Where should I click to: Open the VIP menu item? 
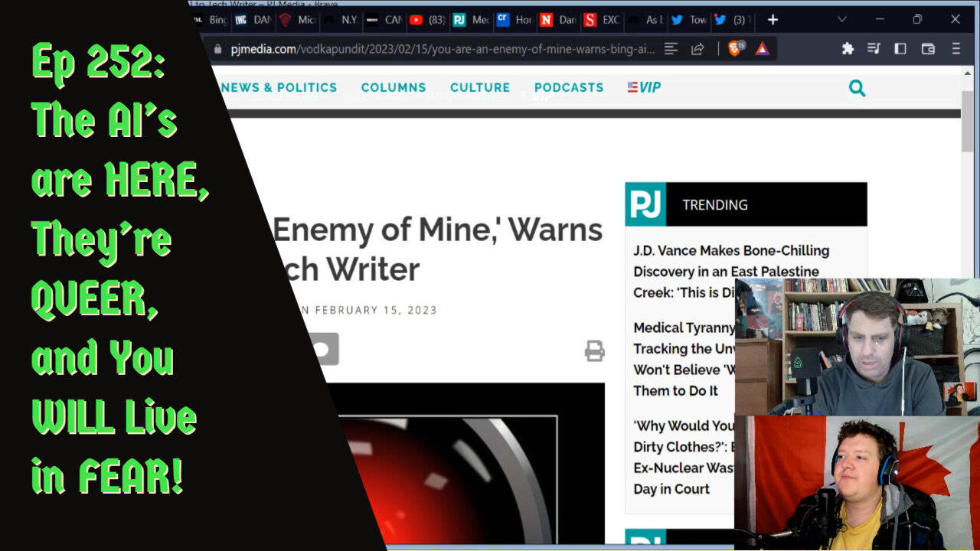tap(644, 87)
